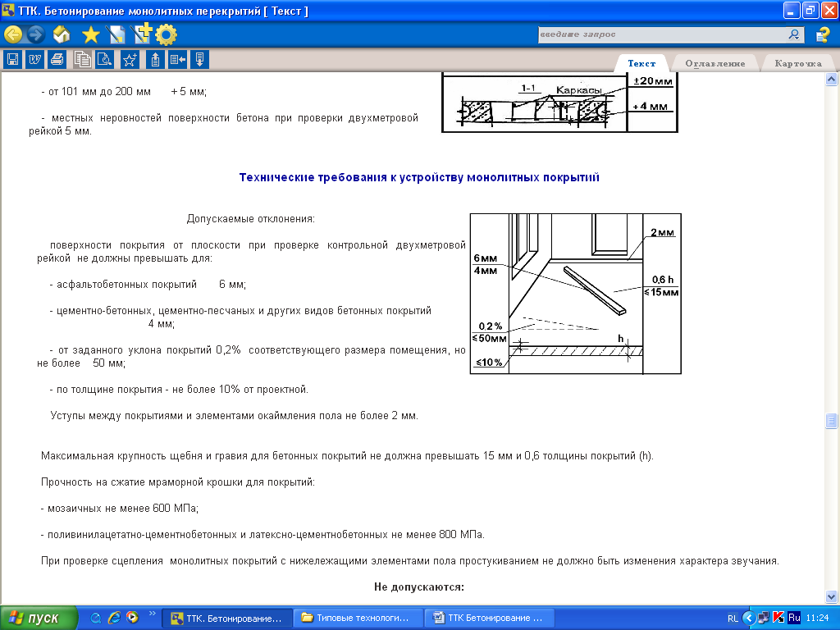
Task: Open settings with the yellow gear icon
Action: (x=166, y=34)
